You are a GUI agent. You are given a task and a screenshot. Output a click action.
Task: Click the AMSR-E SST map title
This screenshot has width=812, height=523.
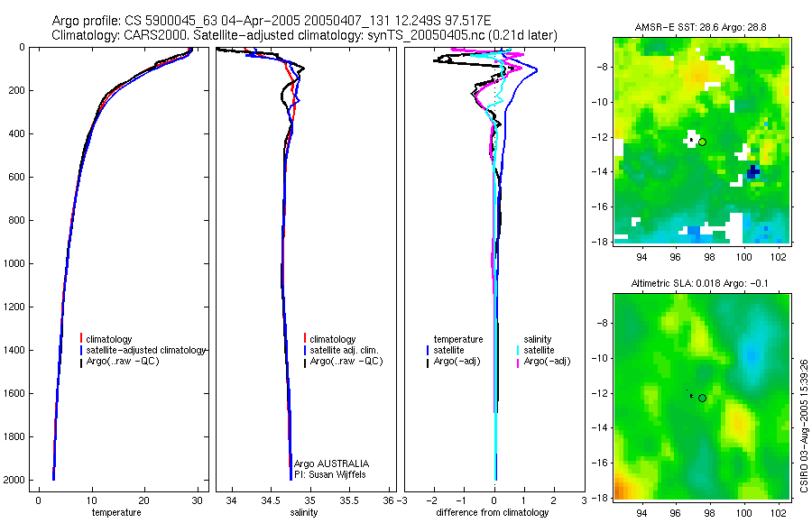click(701, 27)
